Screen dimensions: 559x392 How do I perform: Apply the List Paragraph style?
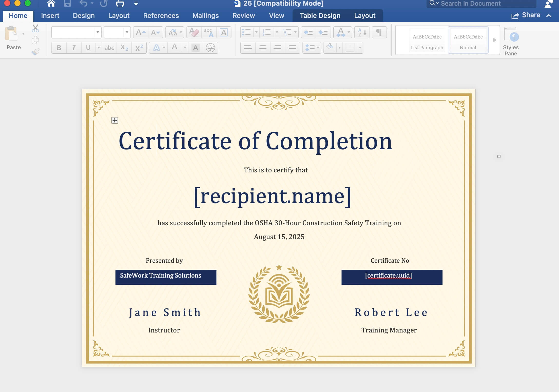click(x=427, y=40)
